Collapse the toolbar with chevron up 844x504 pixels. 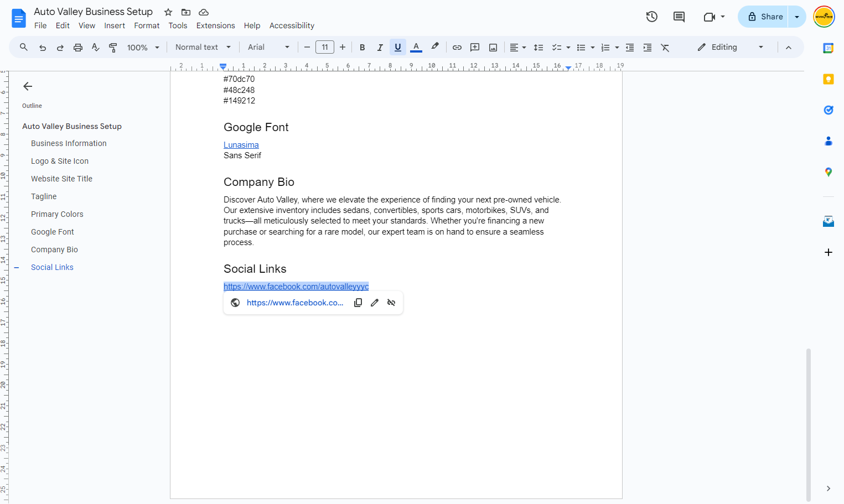[789, 48]
